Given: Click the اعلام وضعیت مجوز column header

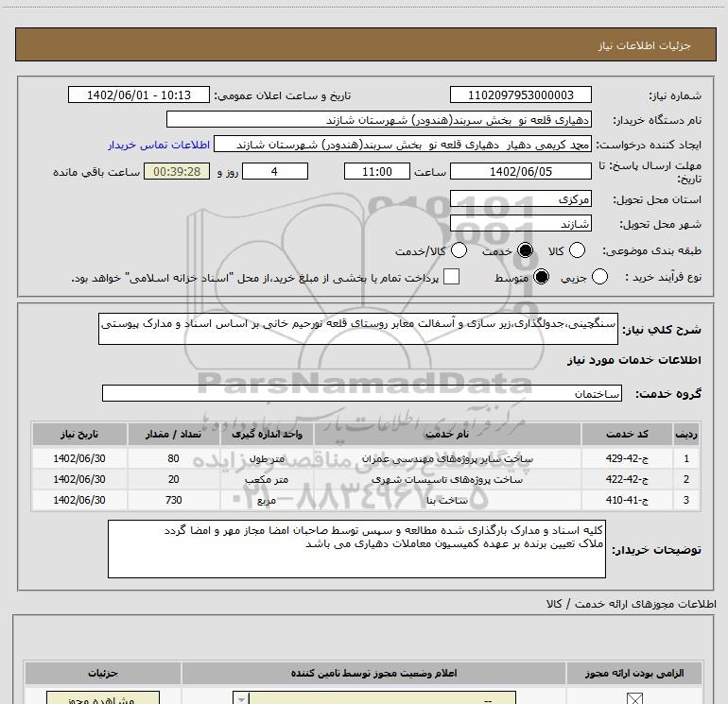Looking at the screenshot, I should point(373,673).
